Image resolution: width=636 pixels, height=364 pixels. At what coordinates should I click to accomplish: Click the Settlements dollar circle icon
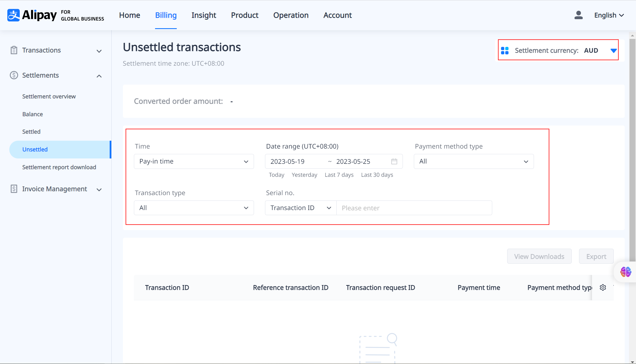14,75
